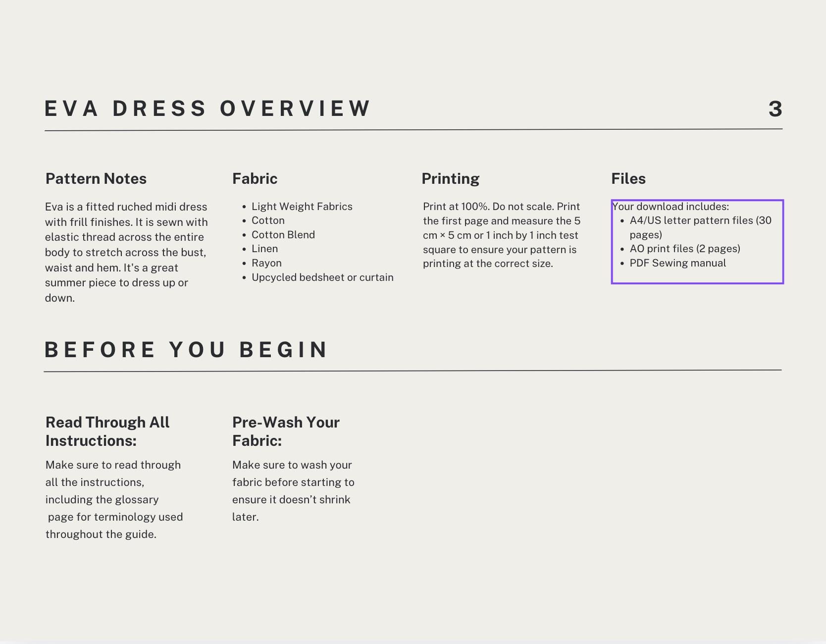Click the BEFORE YOU BEGIN heading
Screen dimensions: 826x644
tap(186, 350)
